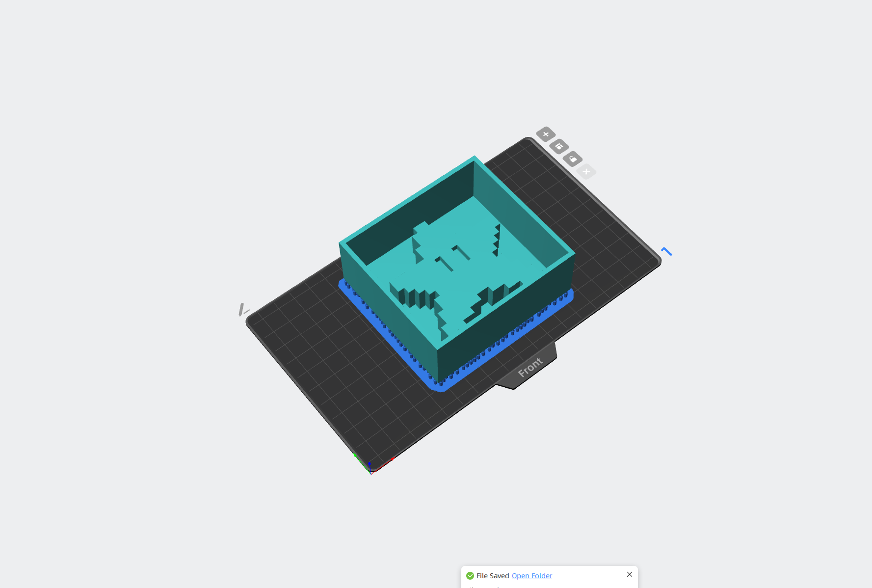Edit the plate name using the pencil icon

[x=243, y=310]
